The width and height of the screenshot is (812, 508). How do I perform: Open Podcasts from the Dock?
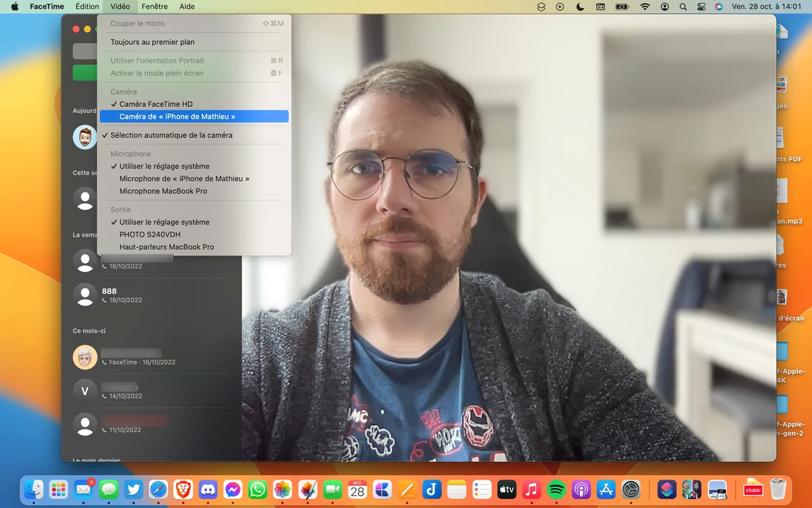pyautogui.click(x=581, y=489)
